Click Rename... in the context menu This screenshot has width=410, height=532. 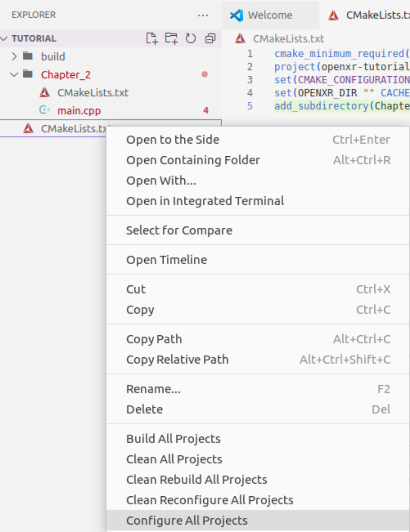click(153, 389)
